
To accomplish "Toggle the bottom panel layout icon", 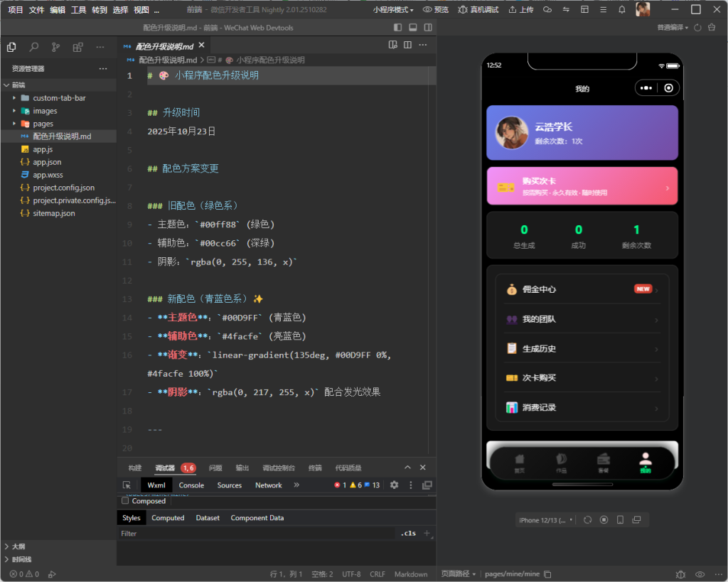I will (412, 28).
